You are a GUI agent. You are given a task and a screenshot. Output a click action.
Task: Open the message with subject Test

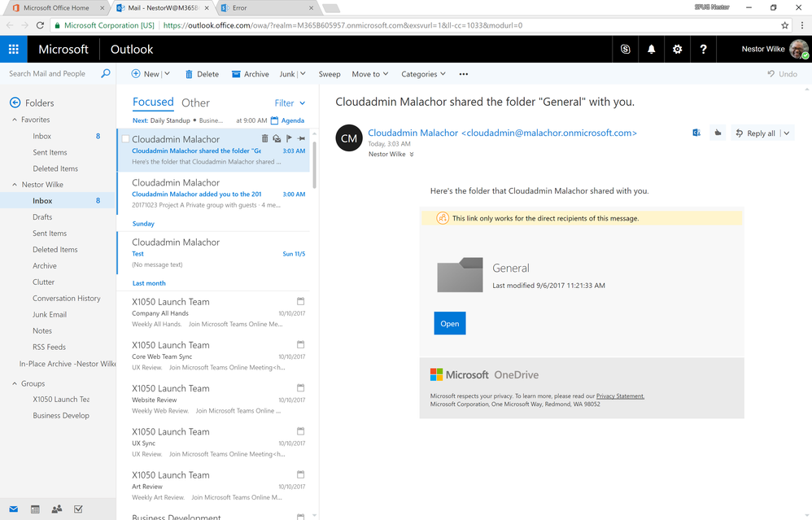(x=213, y=253)
